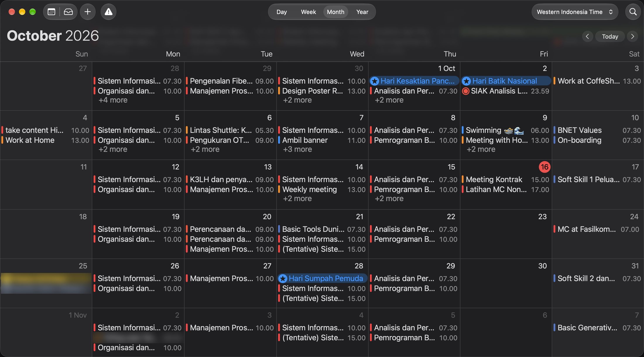Go to previous month arrow
644x357 pixels.
(x=587, y=36)
